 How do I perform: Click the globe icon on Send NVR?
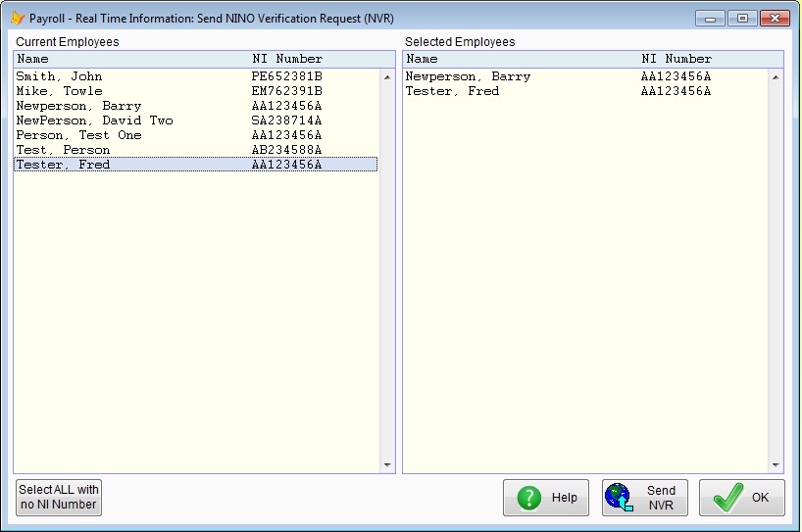click(x=619, y=498)
